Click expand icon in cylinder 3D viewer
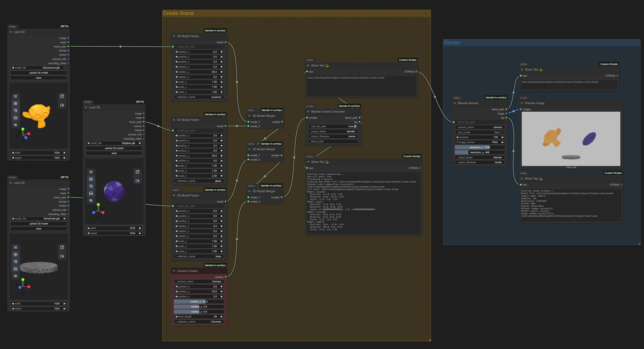Viewport: 644px width, 349px height. 62,248
